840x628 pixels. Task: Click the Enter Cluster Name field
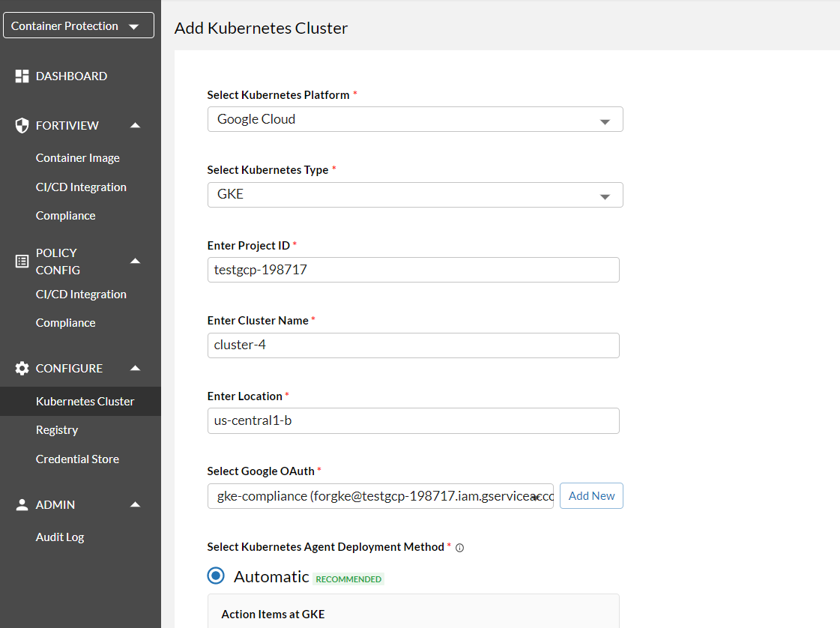tap(413, 345)
